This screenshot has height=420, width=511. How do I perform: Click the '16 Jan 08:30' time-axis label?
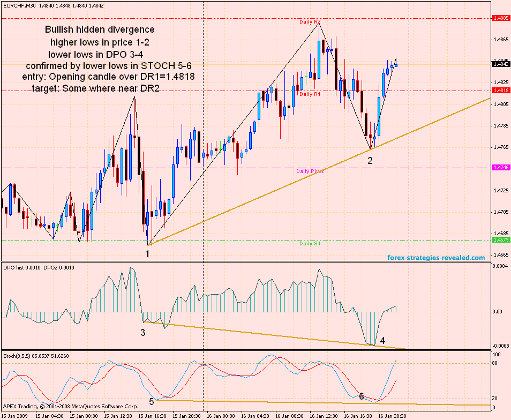289,416
